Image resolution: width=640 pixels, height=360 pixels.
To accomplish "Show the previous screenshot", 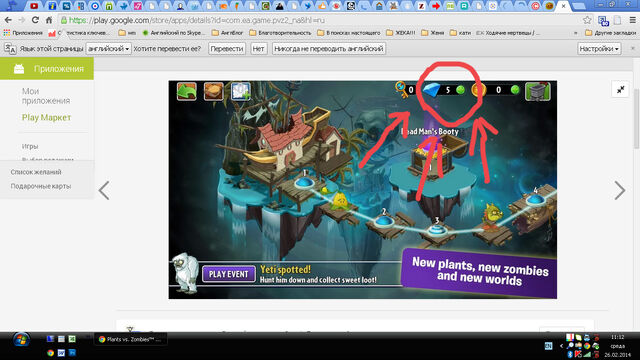I will (x=104, y=190).
